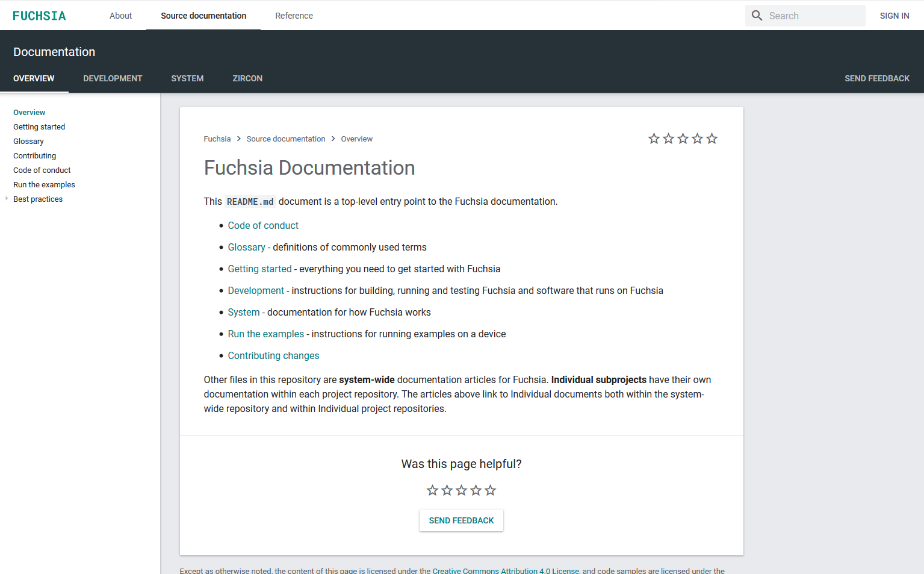This screenshot has width=924, height=574.
Task: Click the SEND FEEDBACK button below stars
Action: coord(461,520)
